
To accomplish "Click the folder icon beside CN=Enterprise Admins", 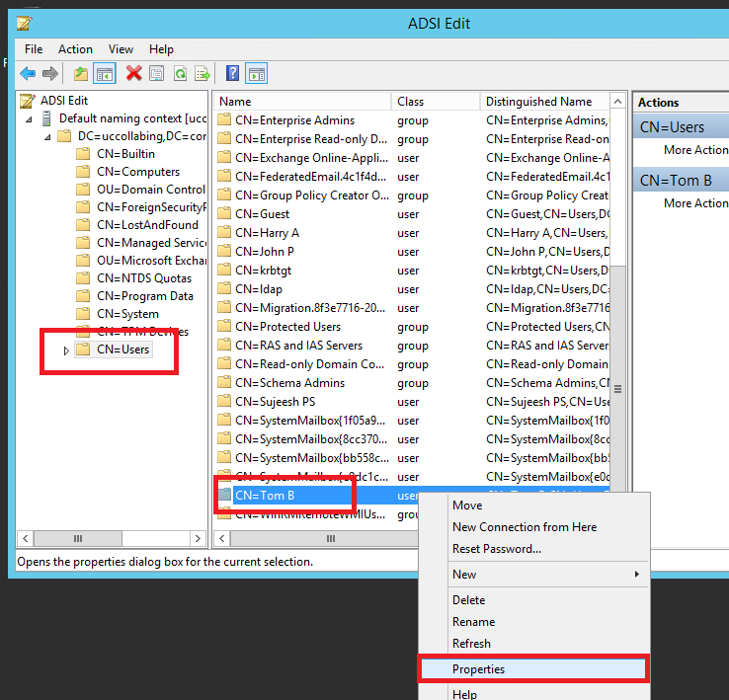I will (x=224, y=119).
